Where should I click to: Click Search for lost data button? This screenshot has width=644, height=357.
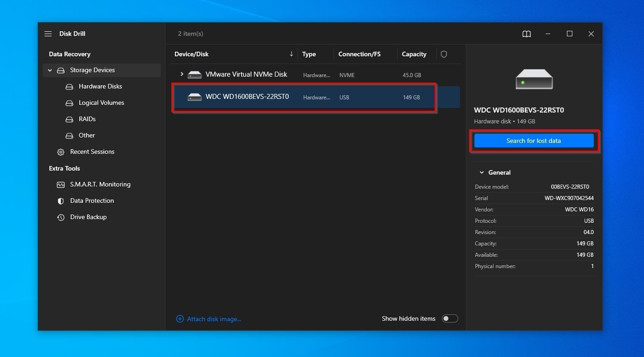click(x=534, y=141)
